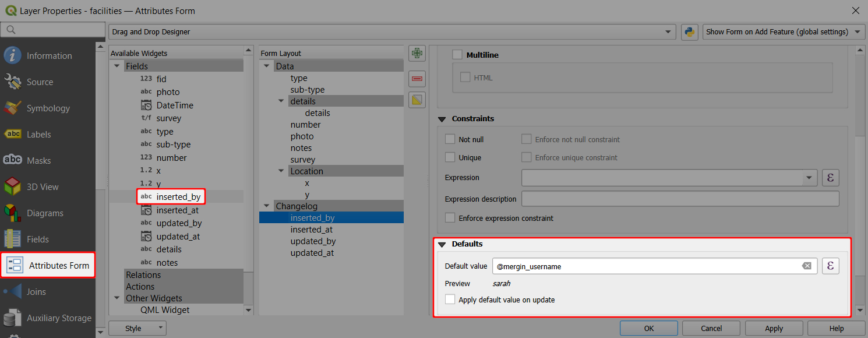
Task: Select the Attributes Form section
Action: click(x=48, y=266)
